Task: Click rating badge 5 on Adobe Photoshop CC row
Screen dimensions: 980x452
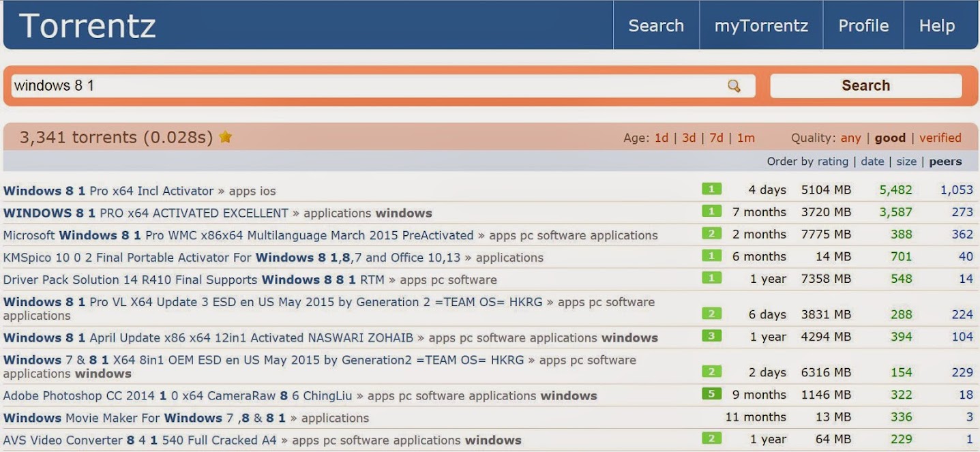Action: pyautogui.click(x=711, y=394)
